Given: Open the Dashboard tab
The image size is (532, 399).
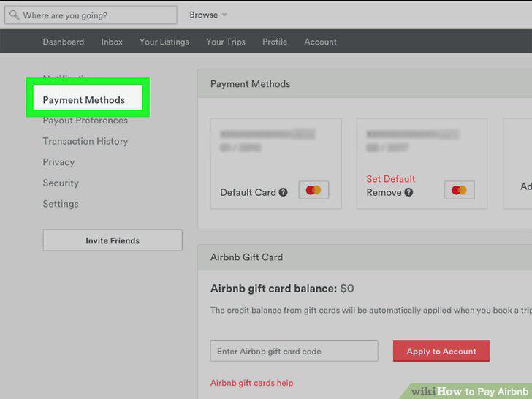Looking at the screenshot, I should [x=64, y=42].
